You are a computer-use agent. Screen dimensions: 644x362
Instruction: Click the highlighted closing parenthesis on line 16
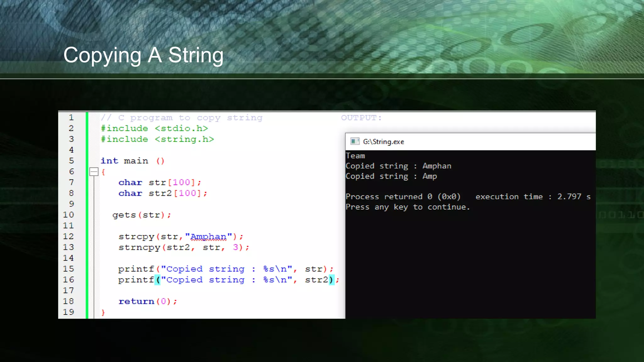[331, 280]
